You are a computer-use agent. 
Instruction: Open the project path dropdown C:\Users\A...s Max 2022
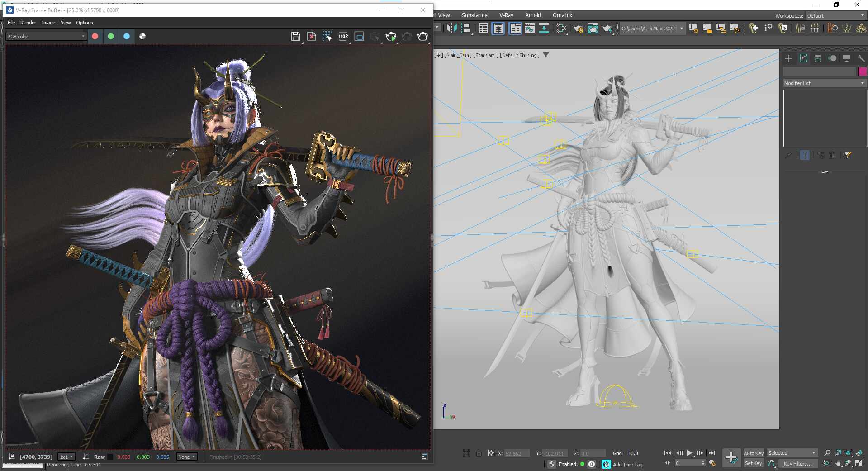[652, 28]
